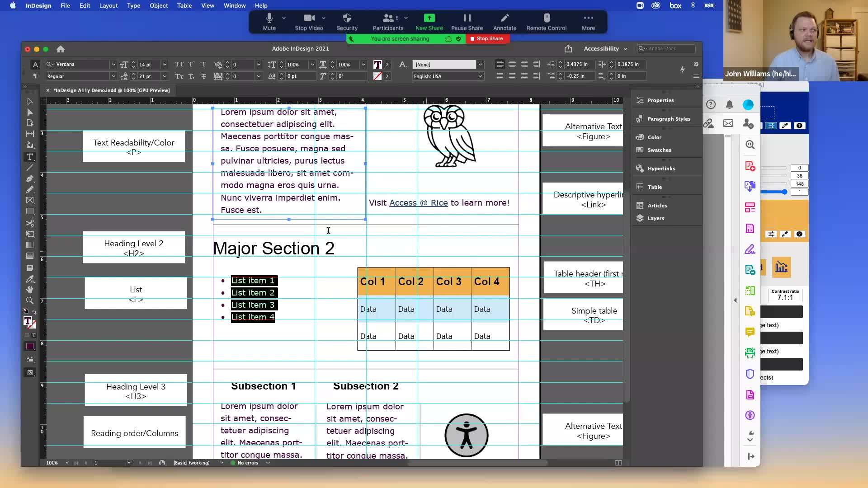Open the Table menu
Image resolution: width=868 pixels, height=488 pixels.
coord(184,5)
